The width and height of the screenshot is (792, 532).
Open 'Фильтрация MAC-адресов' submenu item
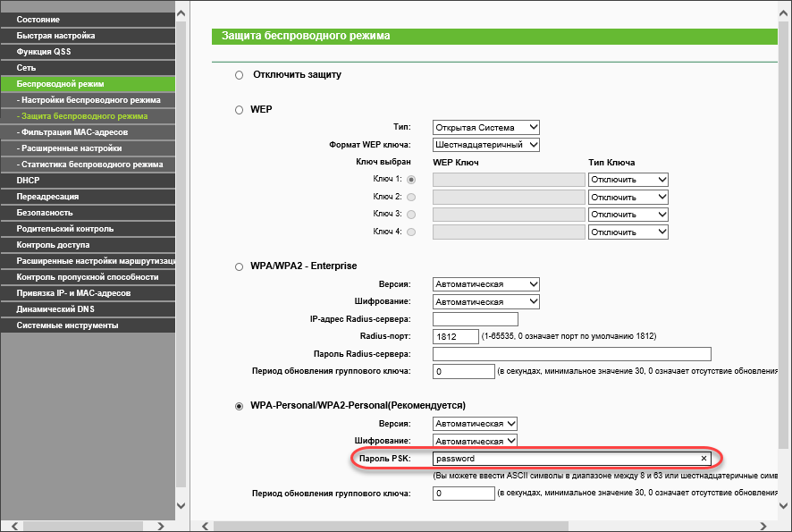[88, 132]
